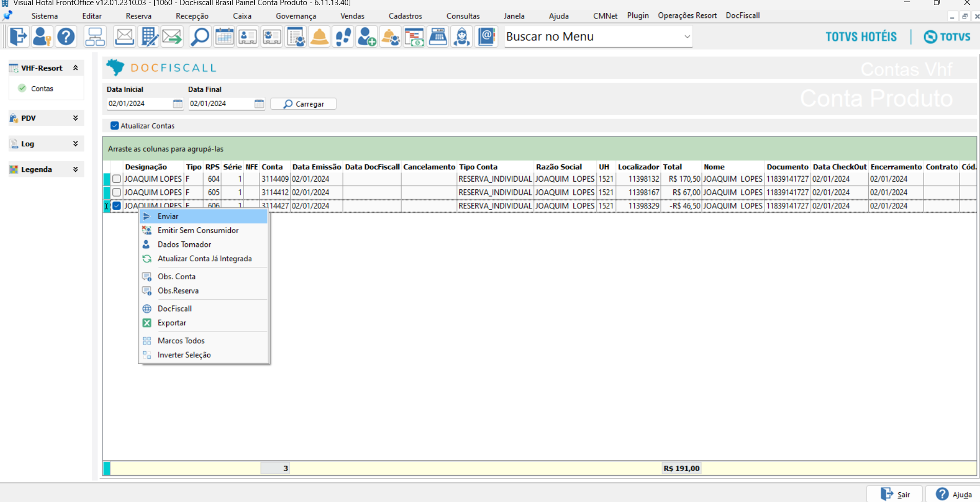
Task: Uncheck the Atualizar Contas checkbox
Action: (x=115, y=126)
